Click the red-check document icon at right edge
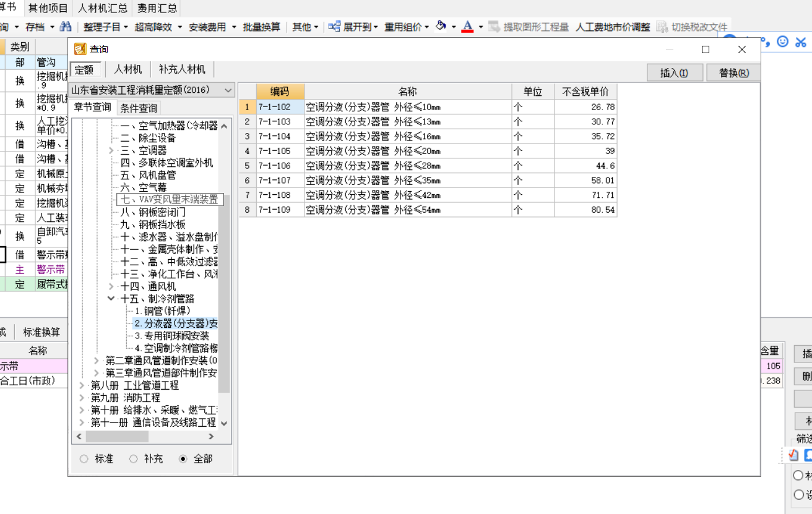812x514 pixels. coord(794,455)
